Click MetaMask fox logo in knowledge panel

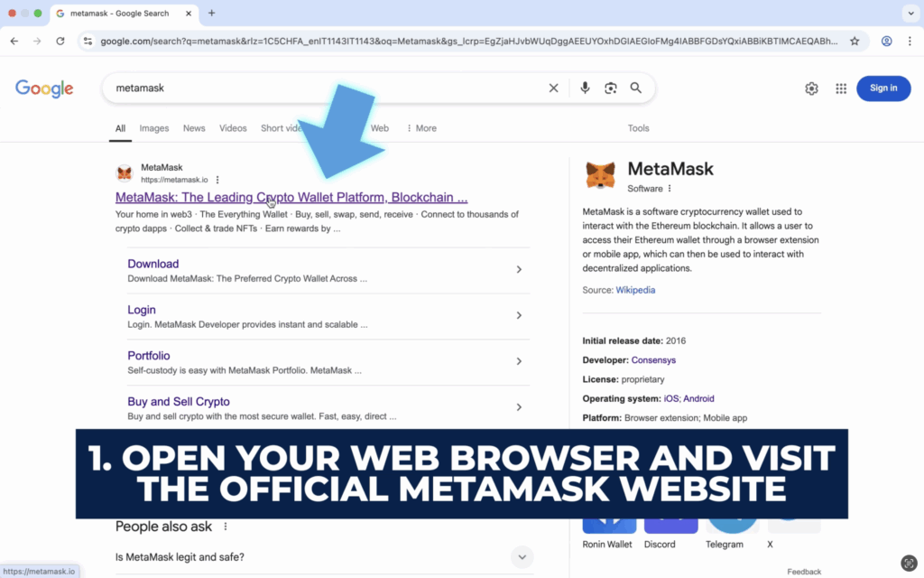[600, 175]
